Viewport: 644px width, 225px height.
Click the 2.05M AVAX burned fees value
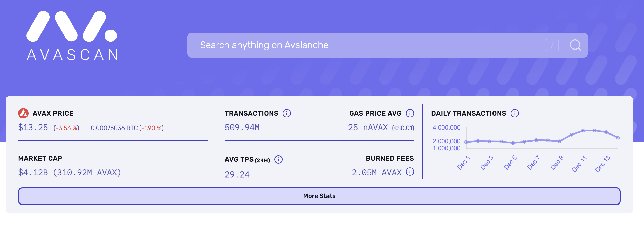pyautogui.click(x=376, y=173)
